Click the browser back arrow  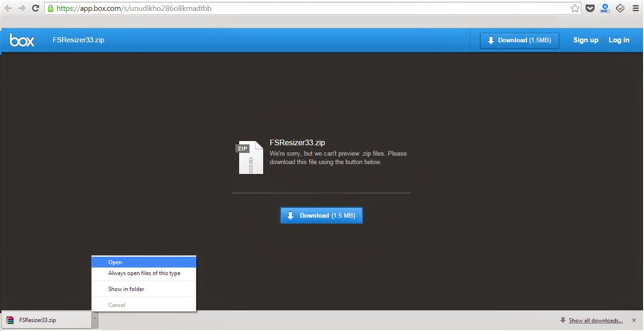[x=8, y=8]
